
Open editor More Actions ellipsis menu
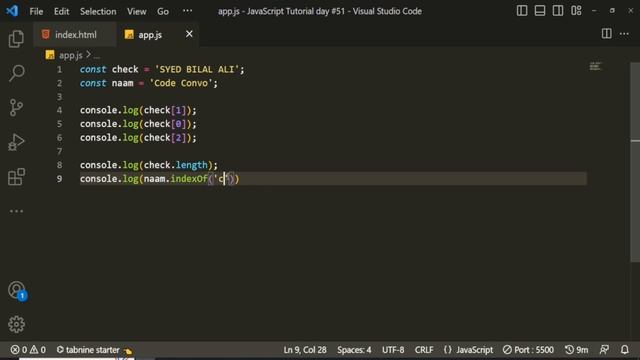tap(624, 34)
